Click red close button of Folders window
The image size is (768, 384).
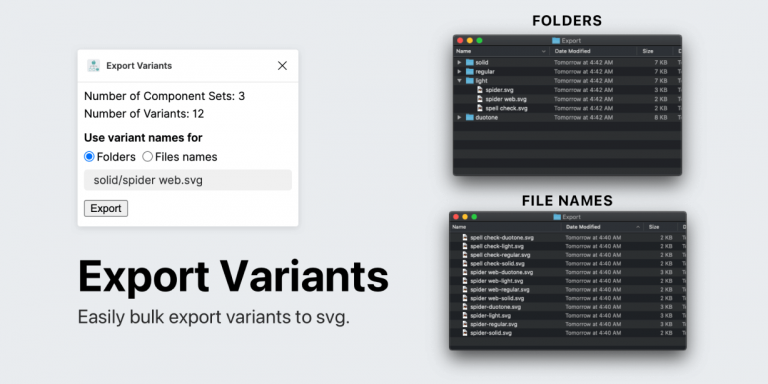coord(460,41)
